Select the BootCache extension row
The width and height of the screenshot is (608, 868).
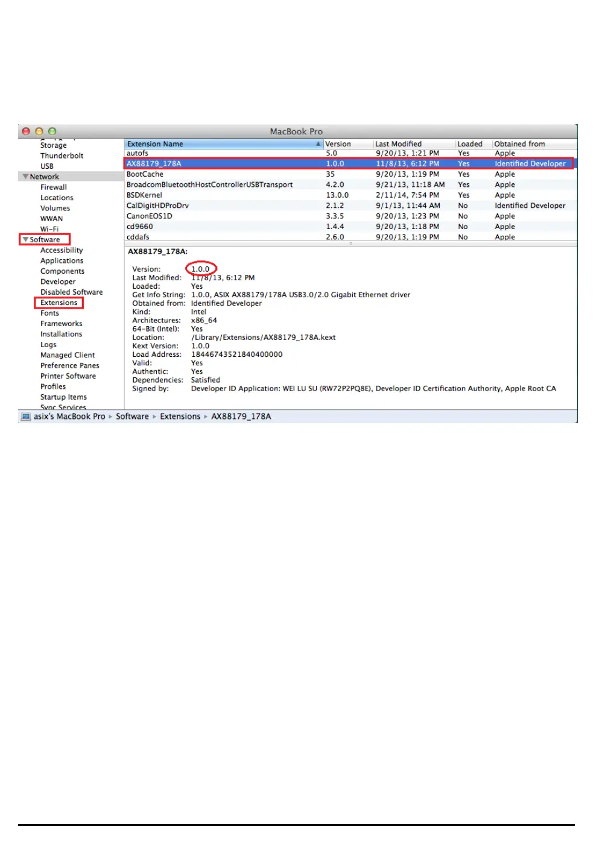tap(350, 174)
